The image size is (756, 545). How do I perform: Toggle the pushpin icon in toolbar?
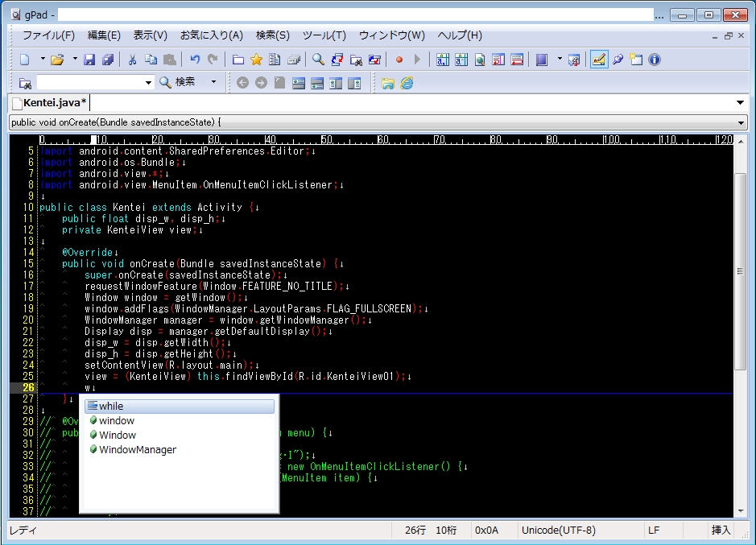point(618,60)
